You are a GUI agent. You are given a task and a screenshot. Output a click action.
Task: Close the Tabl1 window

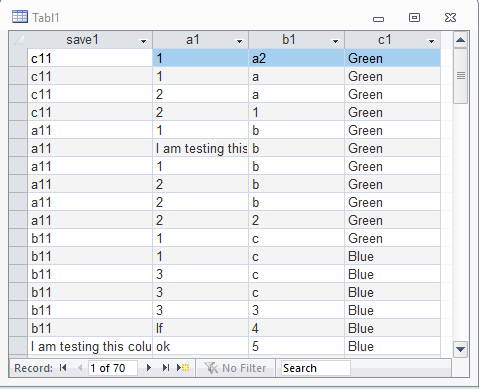click(450, 17)
